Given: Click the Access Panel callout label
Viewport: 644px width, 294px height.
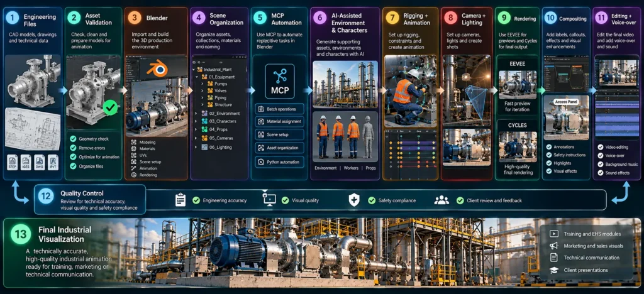Looking at the screenshot, I should coord(567,101).
